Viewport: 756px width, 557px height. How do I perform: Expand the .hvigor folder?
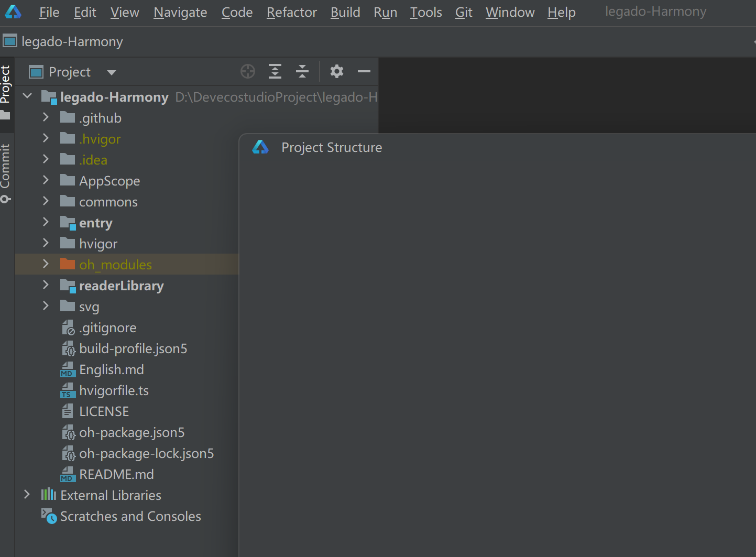pyautogui.click(x=46, y=138)
